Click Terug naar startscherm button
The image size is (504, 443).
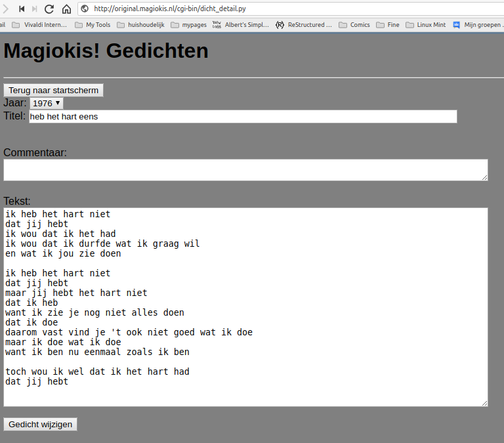tap(53, 91)
